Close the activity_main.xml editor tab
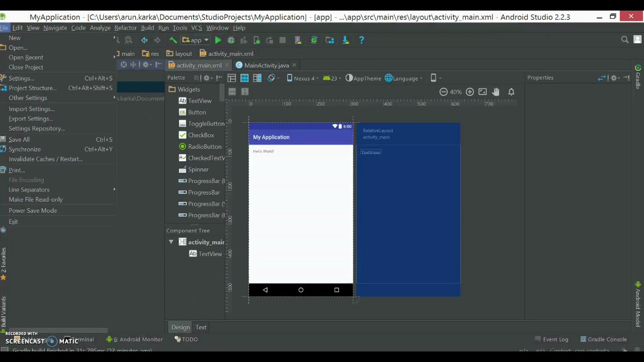Viewport: 644px width, 362px height. 227,65
